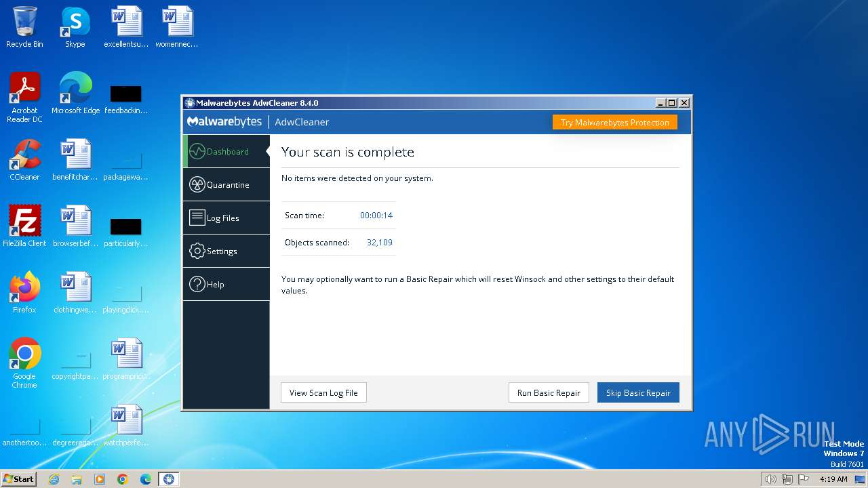Viewport: 868px width, 488px height.
Task: Select the watchperfe... Word document icon
Action: pyautogui.click(x=126, y=426)
